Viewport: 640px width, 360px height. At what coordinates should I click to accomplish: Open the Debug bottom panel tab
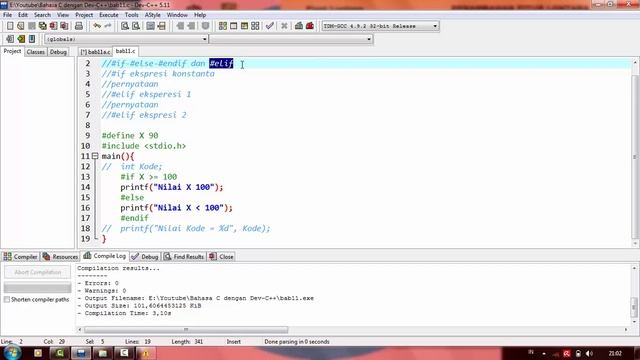(145, 257)
